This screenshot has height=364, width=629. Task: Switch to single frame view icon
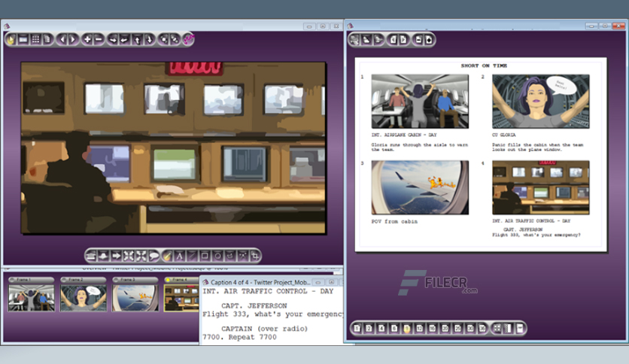23,39
